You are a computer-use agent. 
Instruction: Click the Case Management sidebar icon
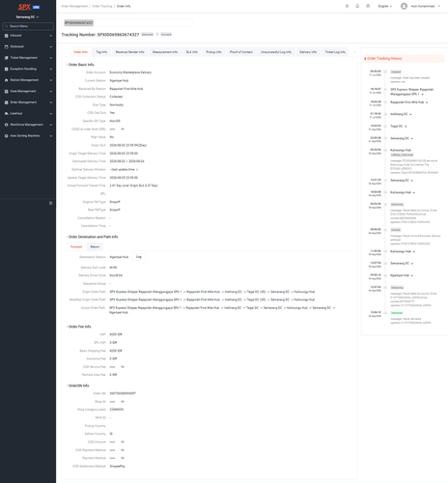click(6, 92)
